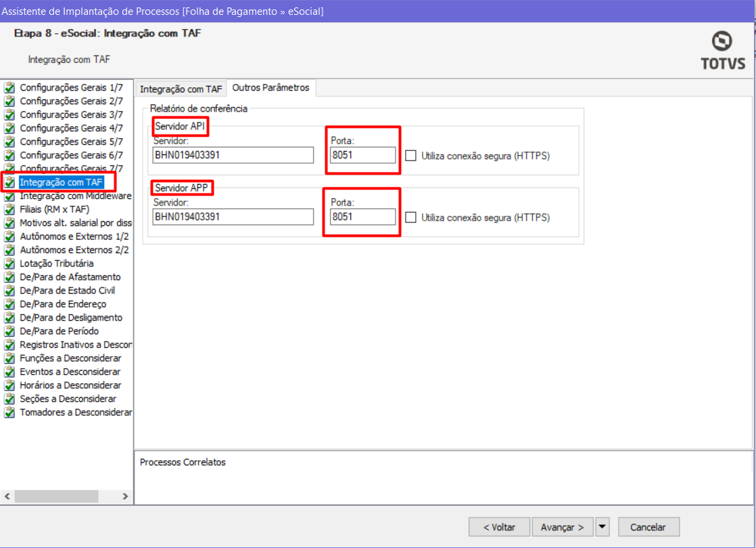
Task: Enable HTTPS for Servidor API
Action: point(410,156)
